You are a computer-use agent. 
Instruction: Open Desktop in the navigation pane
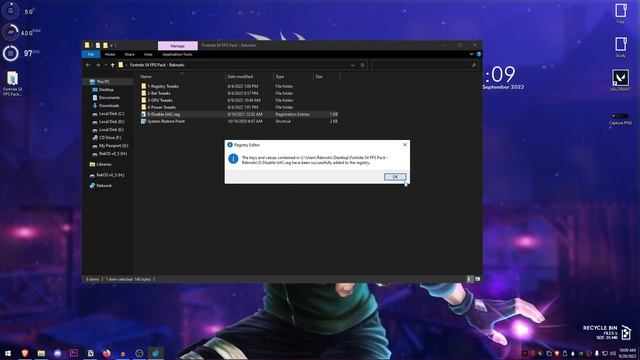[x=103, y=89]
